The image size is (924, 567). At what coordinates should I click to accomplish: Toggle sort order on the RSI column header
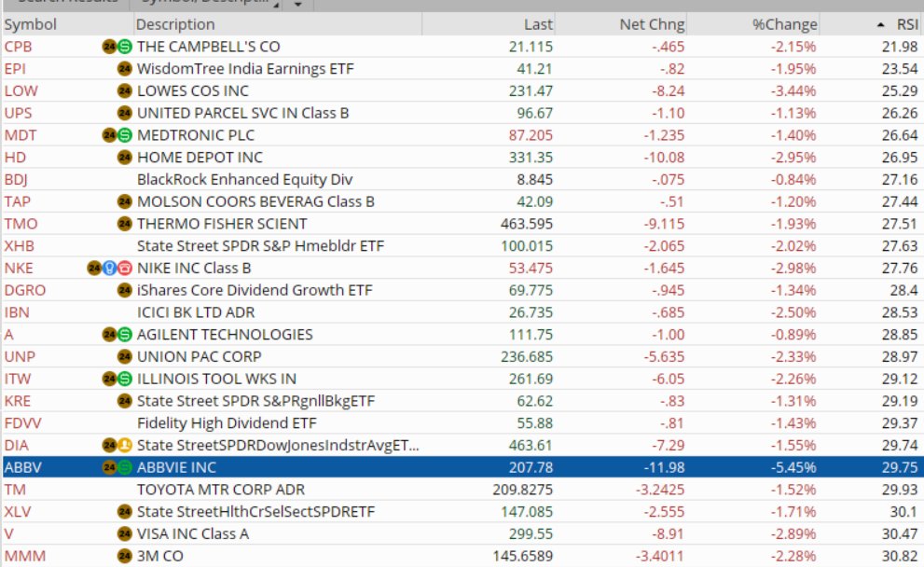click(x=872, y=24)
